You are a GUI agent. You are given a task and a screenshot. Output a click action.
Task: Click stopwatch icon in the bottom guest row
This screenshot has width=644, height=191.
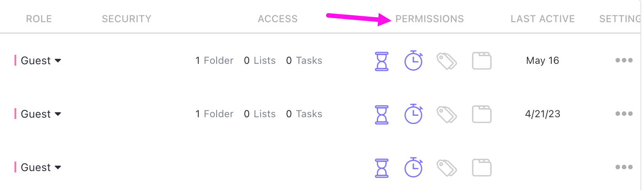coord(413,167)
